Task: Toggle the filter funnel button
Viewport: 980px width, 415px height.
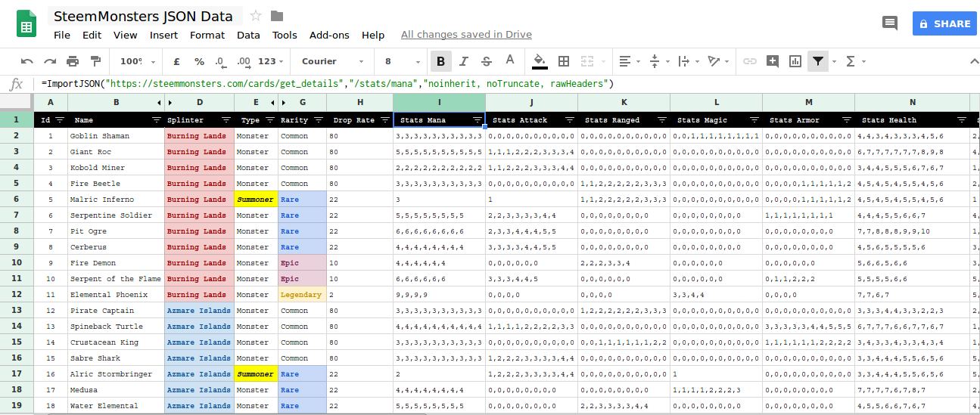Action: (x=818, y=61)
